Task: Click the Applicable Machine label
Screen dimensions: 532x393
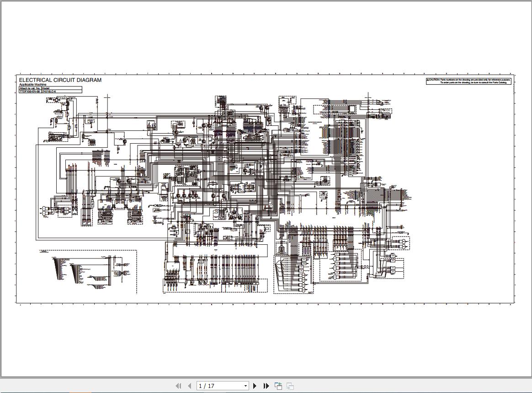Action: pos(33,85)
